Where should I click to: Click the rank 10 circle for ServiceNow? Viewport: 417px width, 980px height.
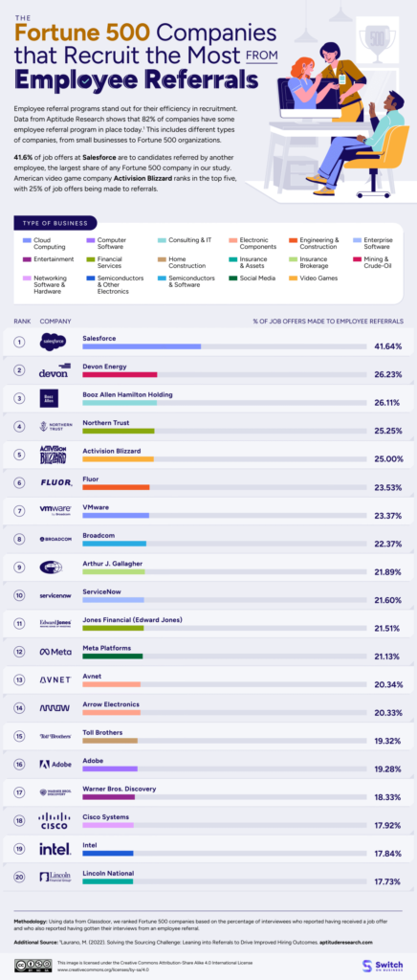click(19, 595)
